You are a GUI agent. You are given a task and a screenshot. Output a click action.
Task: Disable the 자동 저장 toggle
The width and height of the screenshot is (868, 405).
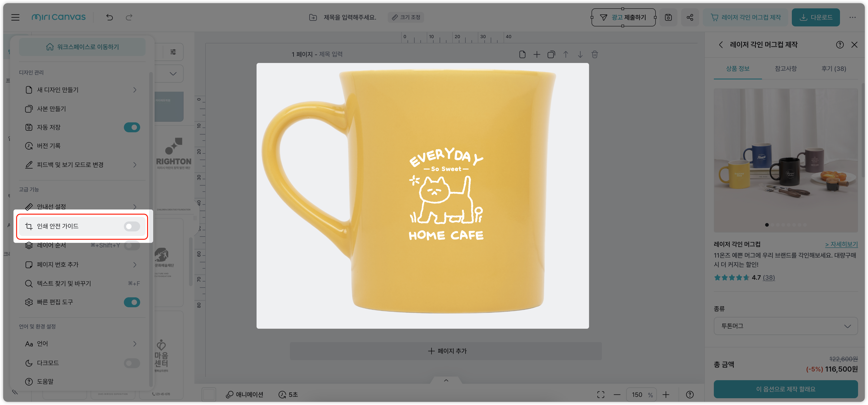(x=132, y=127)
